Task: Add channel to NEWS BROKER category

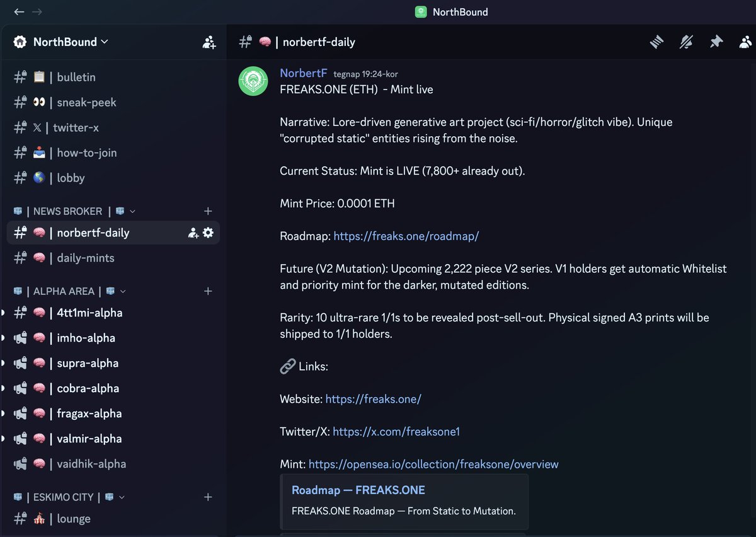Action: pyautogui.click(x=208, y=211)
